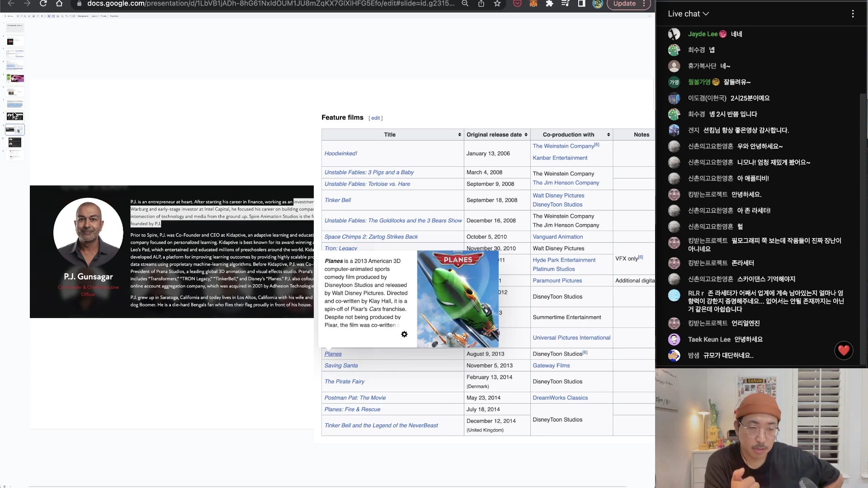Viewport: 868px width, 488px height.
Task: Send a heart reaction in live chat
Action: tap(844, 350)
